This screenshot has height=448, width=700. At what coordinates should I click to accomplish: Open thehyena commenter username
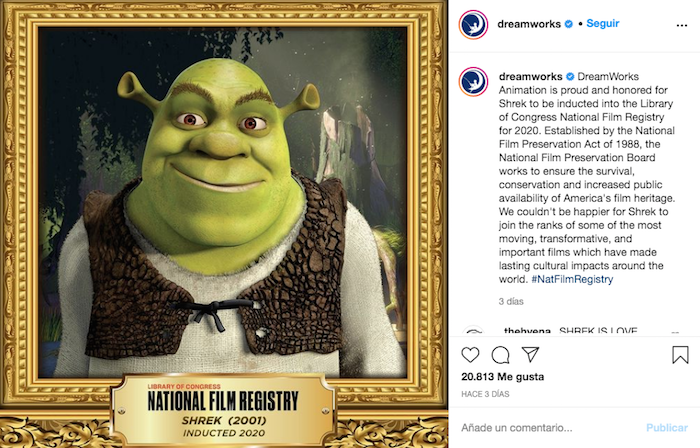click(x=527, y=331)
